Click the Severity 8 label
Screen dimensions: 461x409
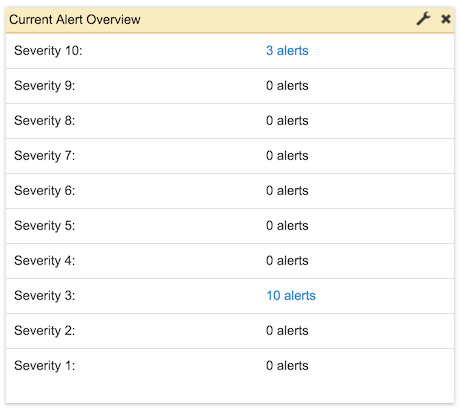pyautogui.click(x=45, y=121)
